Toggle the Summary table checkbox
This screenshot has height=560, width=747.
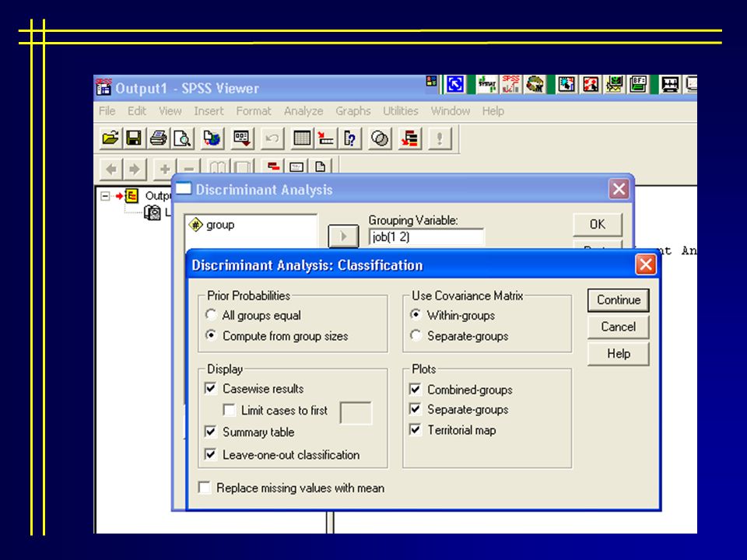[211, 432]
